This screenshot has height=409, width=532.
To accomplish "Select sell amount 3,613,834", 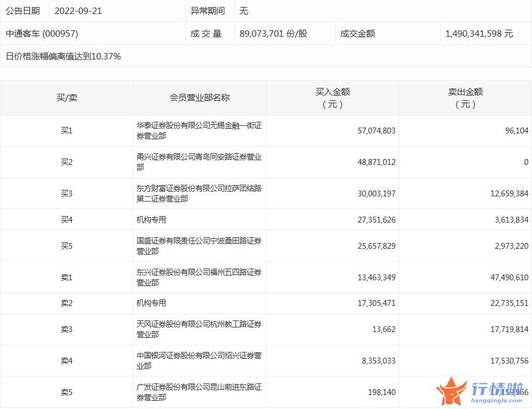I will click(512, 220).
